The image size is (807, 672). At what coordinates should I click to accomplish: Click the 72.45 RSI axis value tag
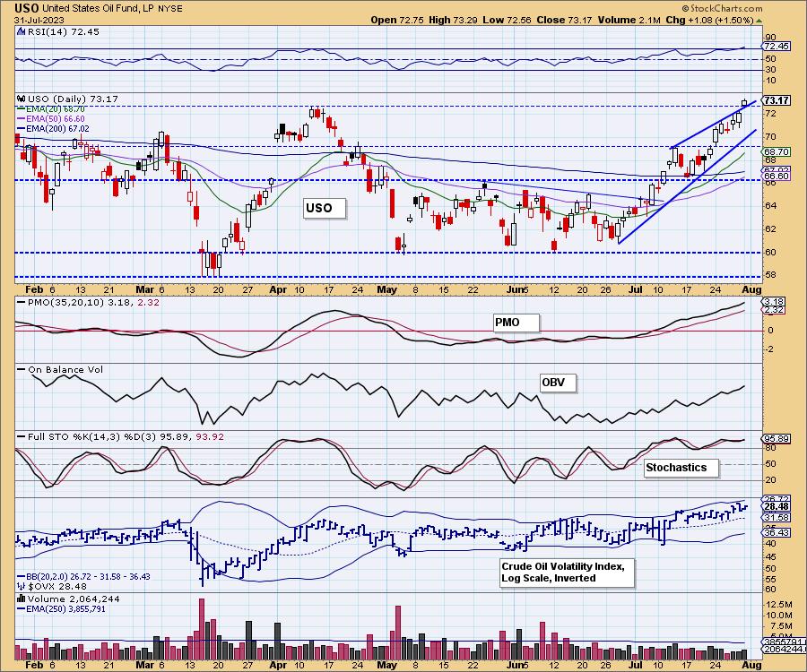pyautogui.click(x=776, y=47)
